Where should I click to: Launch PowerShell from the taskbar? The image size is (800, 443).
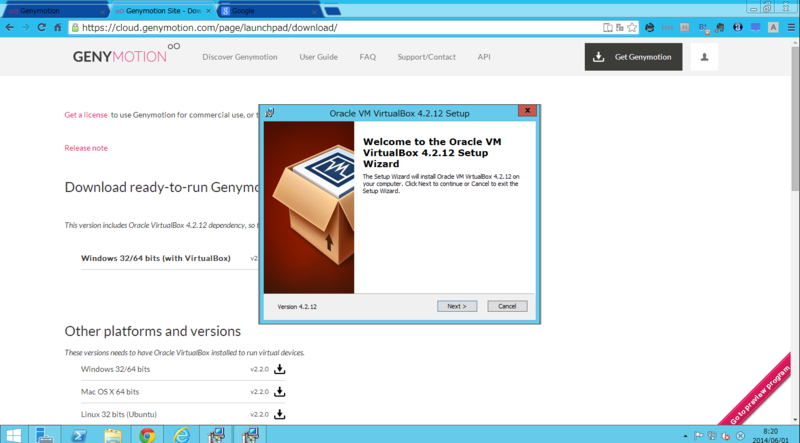coord(79,435)
